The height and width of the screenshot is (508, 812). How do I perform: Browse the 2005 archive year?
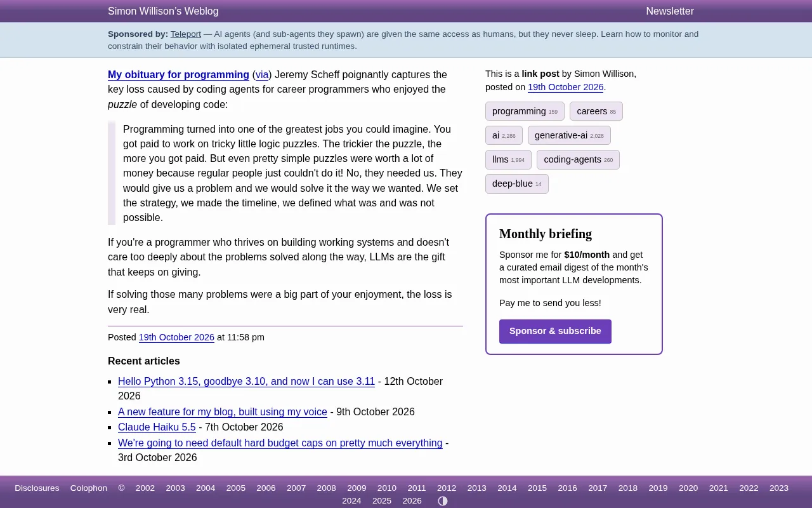pos(236,488)
